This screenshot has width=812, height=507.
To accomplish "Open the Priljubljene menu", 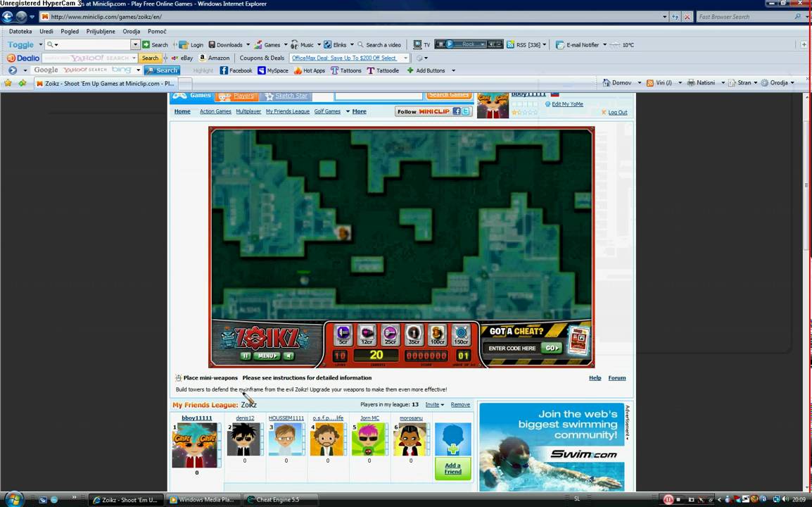I will 101,31.
